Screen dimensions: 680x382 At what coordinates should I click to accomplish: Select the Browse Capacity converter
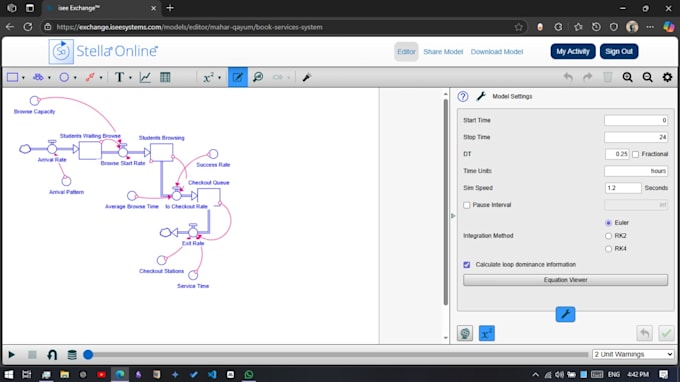point(35,101)
